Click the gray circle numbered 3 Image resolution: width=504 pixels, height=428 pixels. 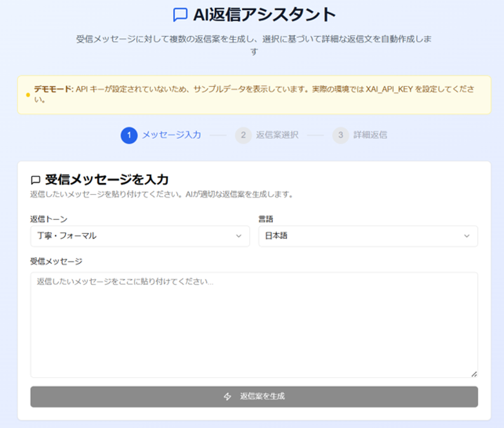coord(340,135)
